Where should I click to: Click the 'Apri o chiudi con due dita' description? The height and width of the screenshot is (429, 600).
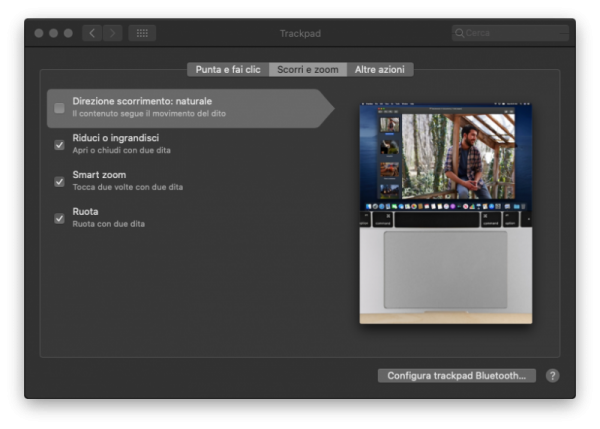(x=121, y=150)
